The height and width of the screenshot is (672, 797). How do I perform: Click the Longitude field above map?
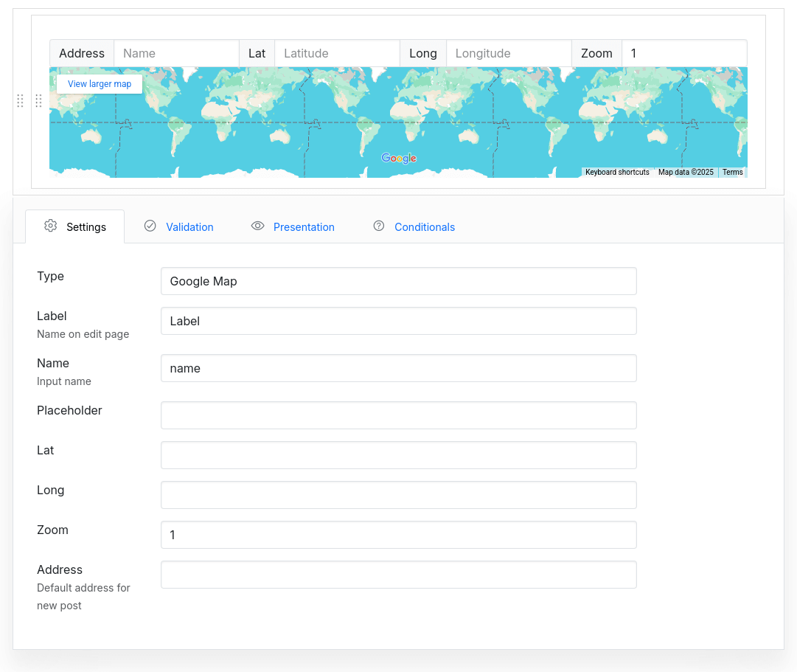(x=509, y=53)
